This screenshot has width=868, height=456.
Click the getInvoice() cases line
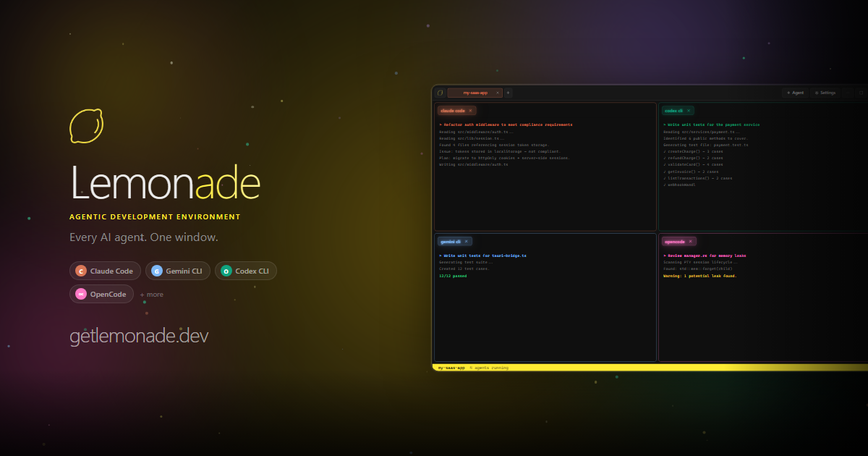[x=691, y=172]
